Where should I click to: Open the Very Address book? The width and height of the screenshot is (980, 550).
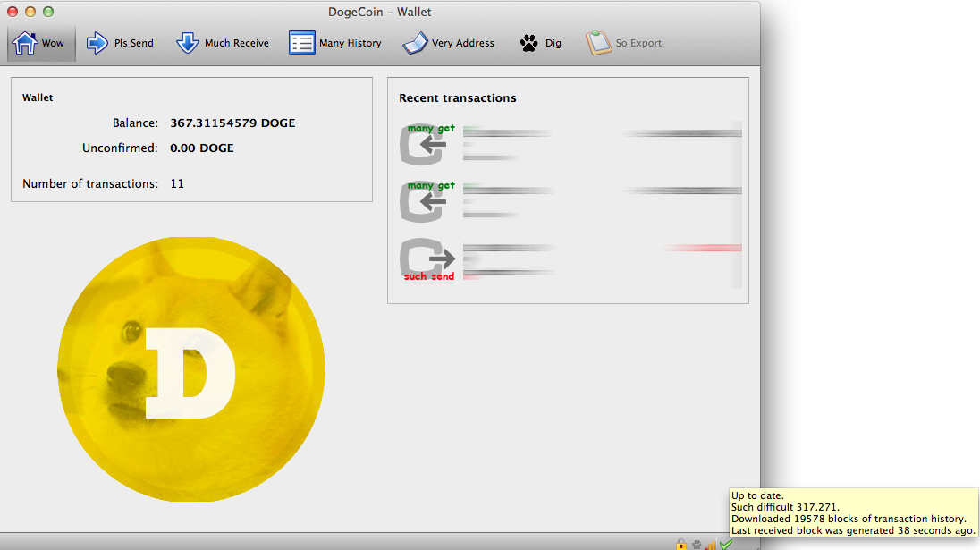tap(448, 43)
